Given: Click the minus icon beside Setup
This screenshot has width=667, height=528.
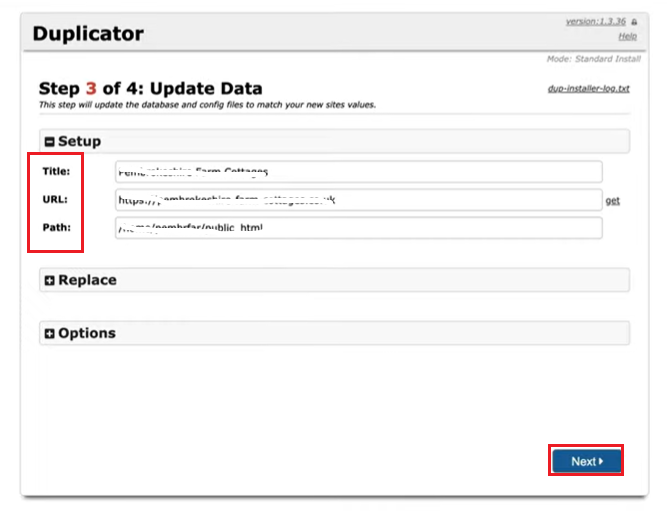Looking at the screenshot, I should (50, 142).
